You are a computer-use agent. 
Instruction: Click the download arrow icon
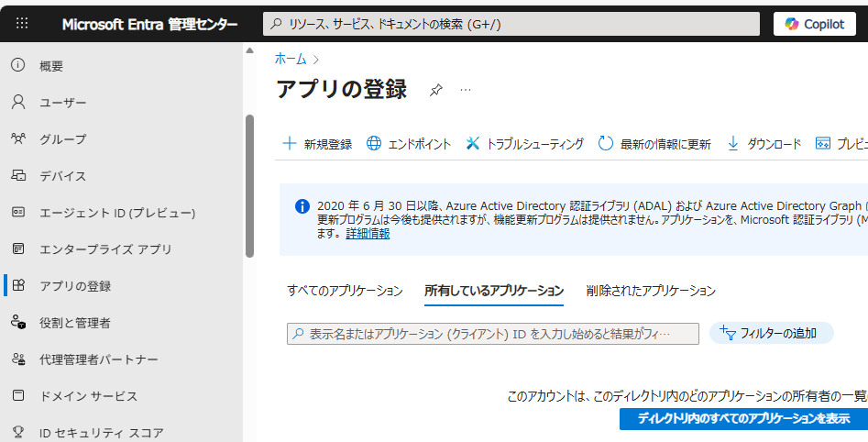(x=733, y=143)
